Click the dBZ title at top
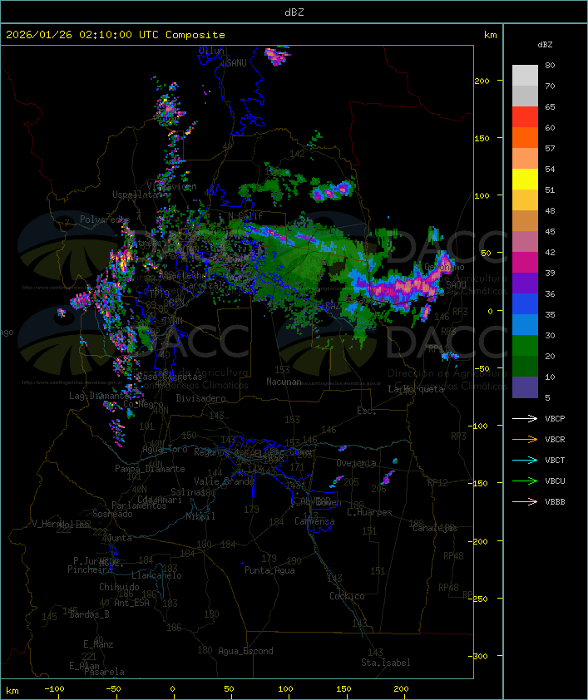The width and height of the screenshot is (588, 700). [x=294, y=12]
